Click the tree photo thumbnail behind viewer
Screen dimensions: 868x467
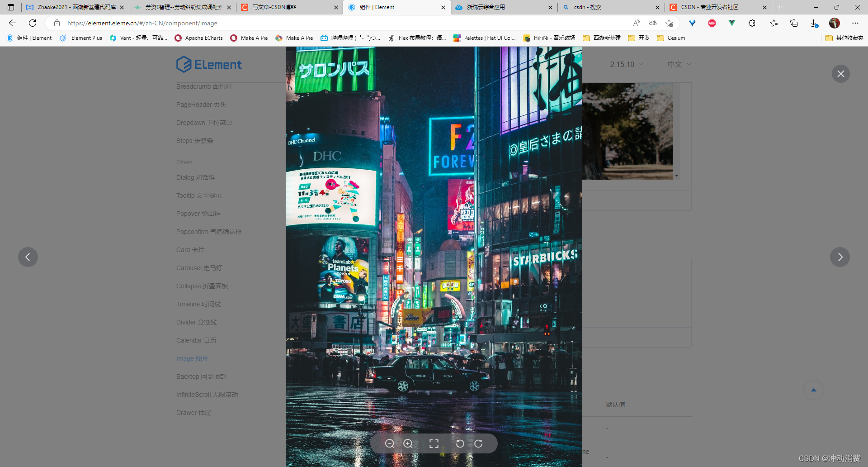[627, 131]
